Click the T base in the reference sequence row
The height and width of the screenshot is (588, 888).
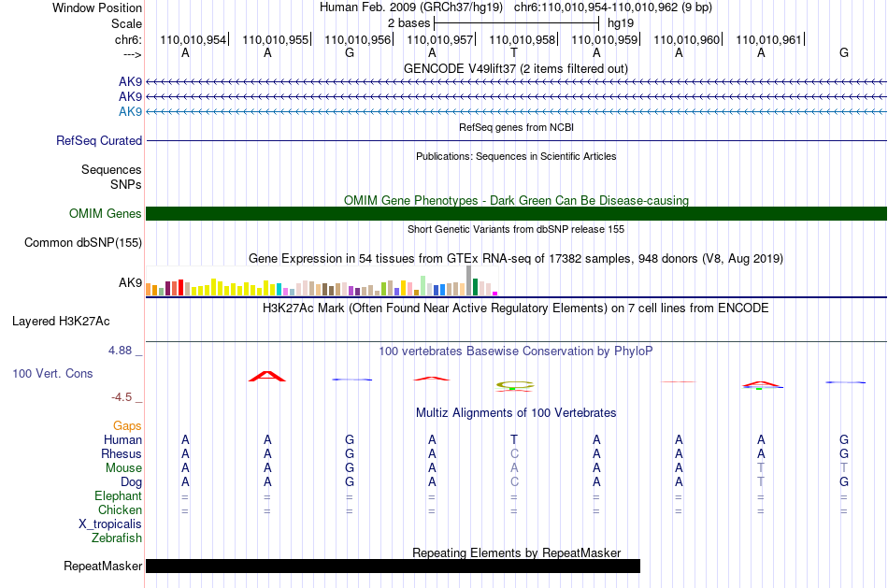coord(514,52)
